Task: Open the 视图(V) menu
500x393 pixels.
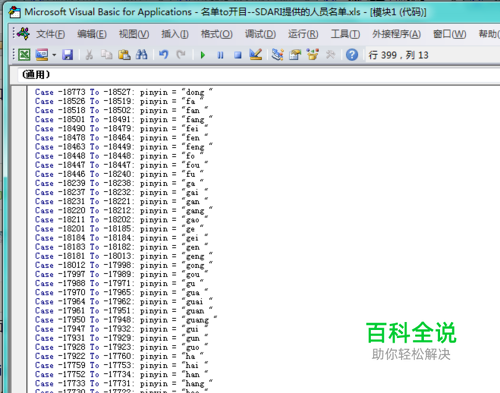Action: [134, 34]
